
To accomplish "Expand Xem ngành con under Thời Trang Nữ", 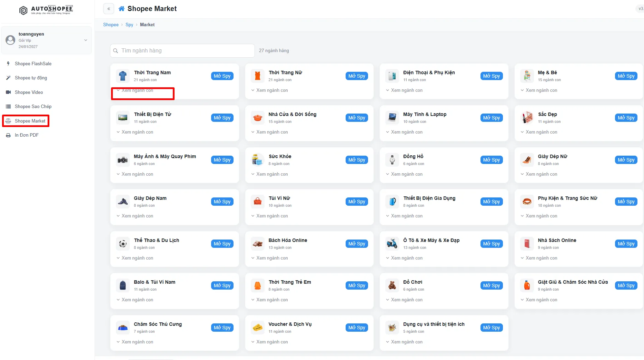I will click(x=269, y=90).
